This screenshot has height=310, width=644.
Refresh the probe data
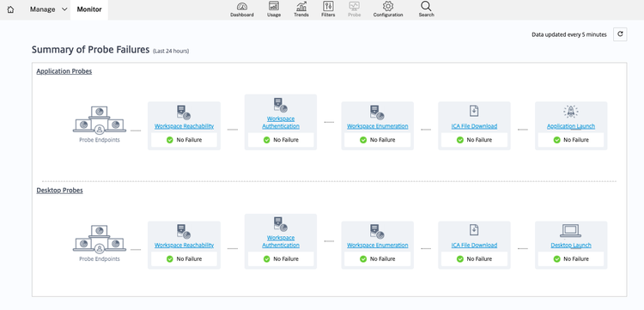[620, 34]
